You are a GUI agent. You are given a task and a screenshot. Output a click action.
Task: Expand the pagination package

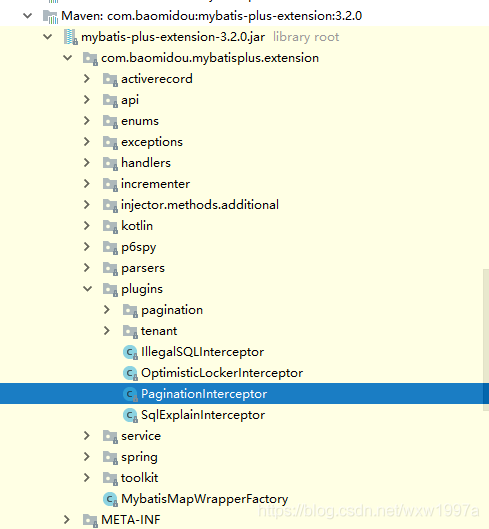click(107, 310)
